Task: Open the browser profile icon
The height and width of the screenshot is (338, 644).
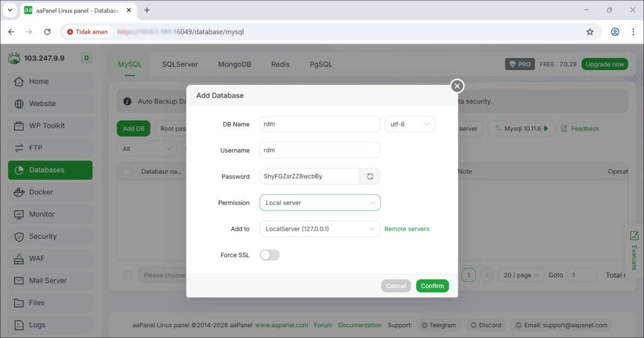Action: coord(615,31)
